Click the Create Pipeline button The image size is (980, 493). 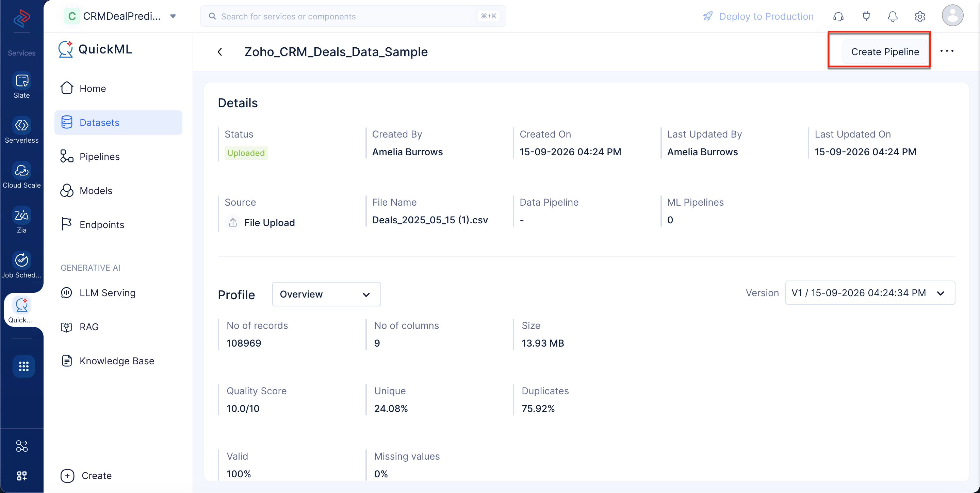tap(885, 51)
